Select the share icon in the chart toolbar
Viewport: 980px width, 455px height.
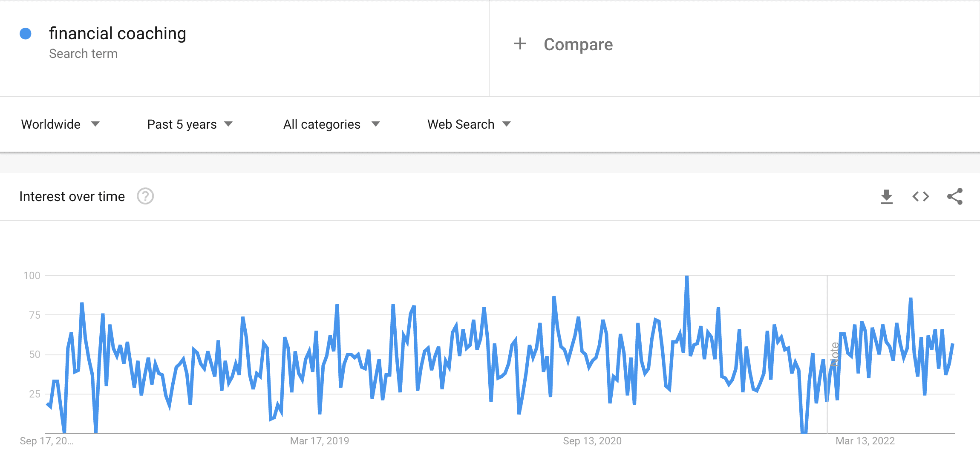(x=956, y=196)
